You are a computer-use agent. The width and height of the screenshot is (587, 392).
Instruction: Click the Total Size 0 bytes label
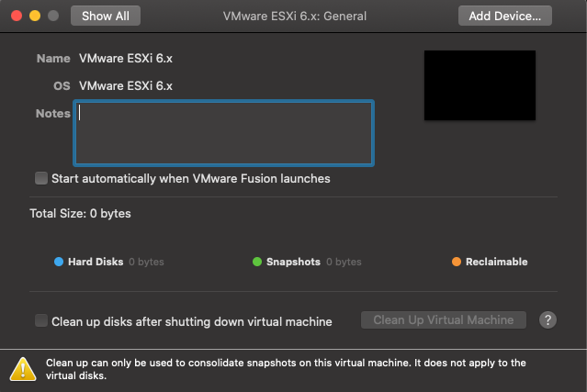[x=81, y=214]
